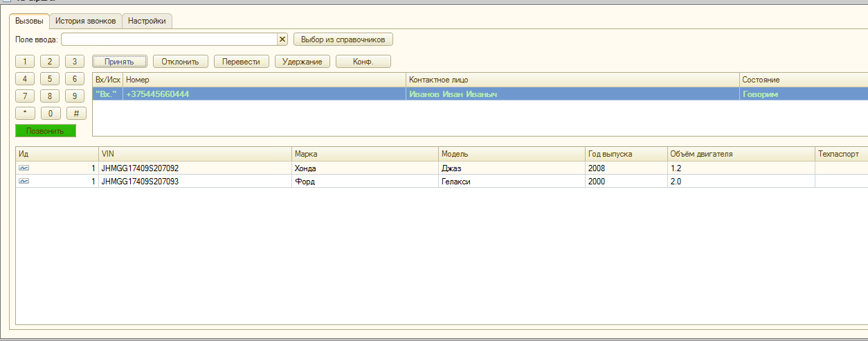Click the Год выпуска column header
The width and height of the screenshot is (868, 341).
pyautogui.click(x=625, y=154)
